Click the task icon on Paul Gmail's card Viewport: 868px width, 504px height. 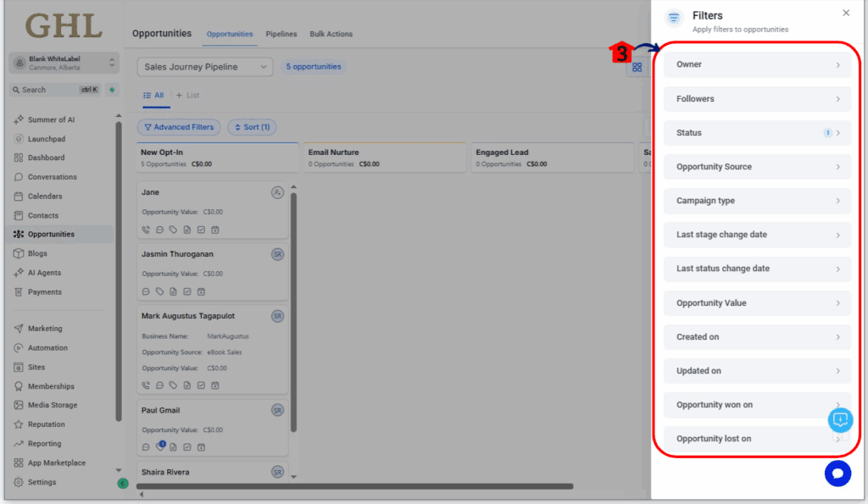[187, 445]
